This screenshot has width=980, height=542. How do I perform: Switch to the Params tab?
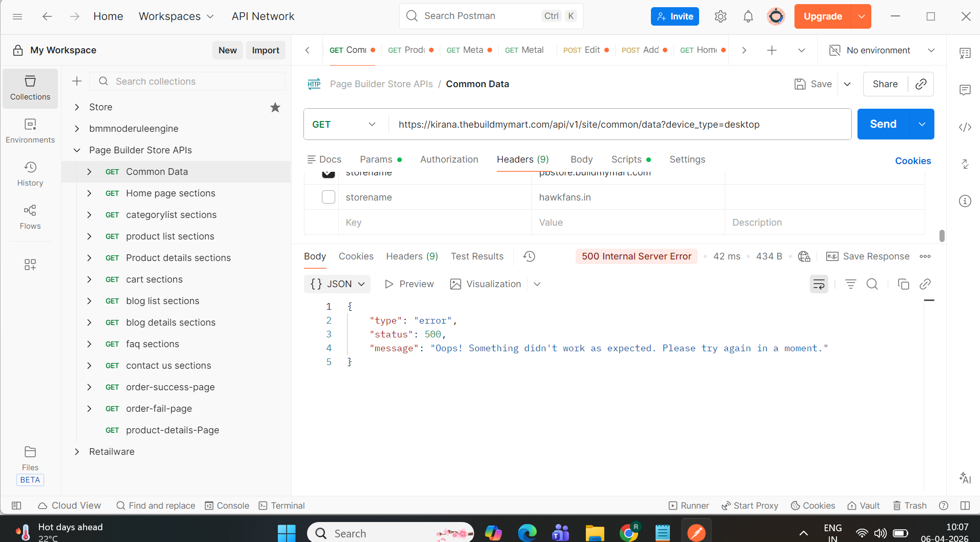pos(381,159)
